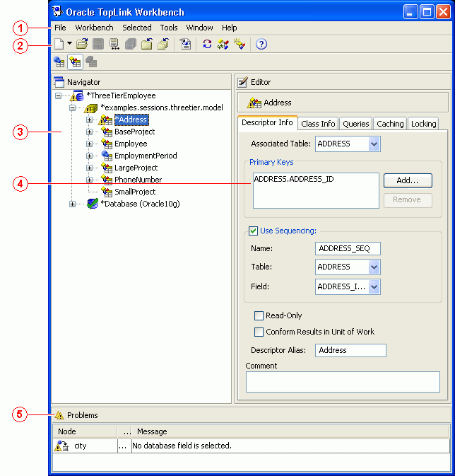Click the Editor panel pencil icon

point(242,82)
